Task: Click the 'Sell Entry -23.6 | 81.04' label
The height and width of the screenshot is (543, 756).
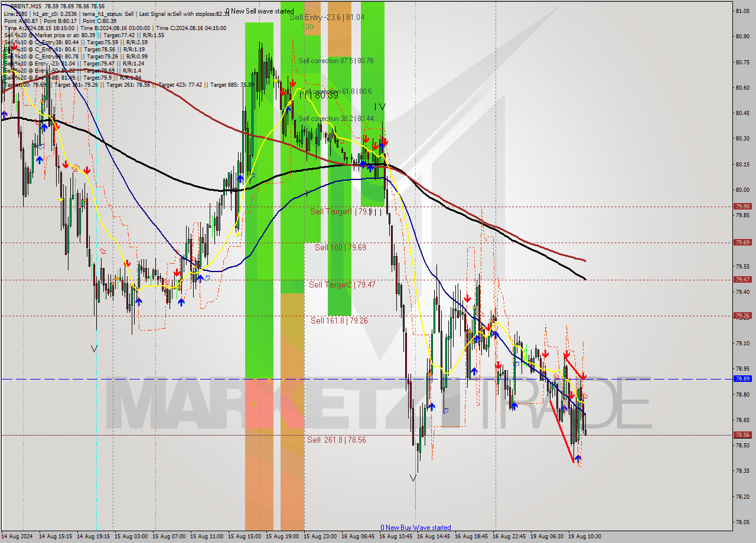Action: point(327,18)
